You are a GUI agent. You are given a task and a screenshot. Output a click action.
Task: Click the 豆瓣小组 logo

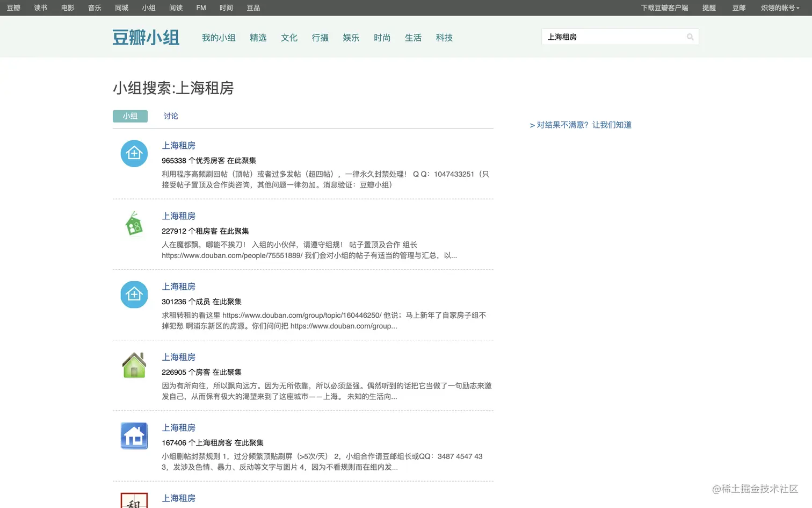tap(146, 38)
